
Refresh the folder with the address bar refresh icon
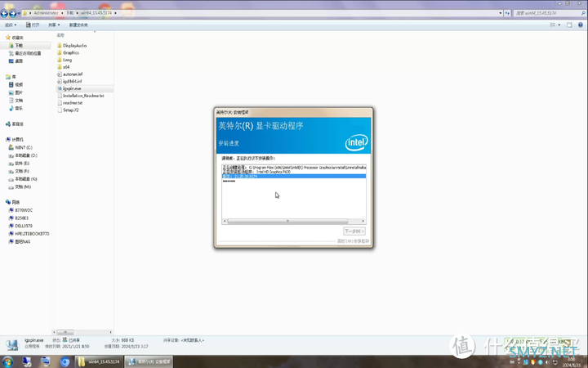click(x=507, y=13)
